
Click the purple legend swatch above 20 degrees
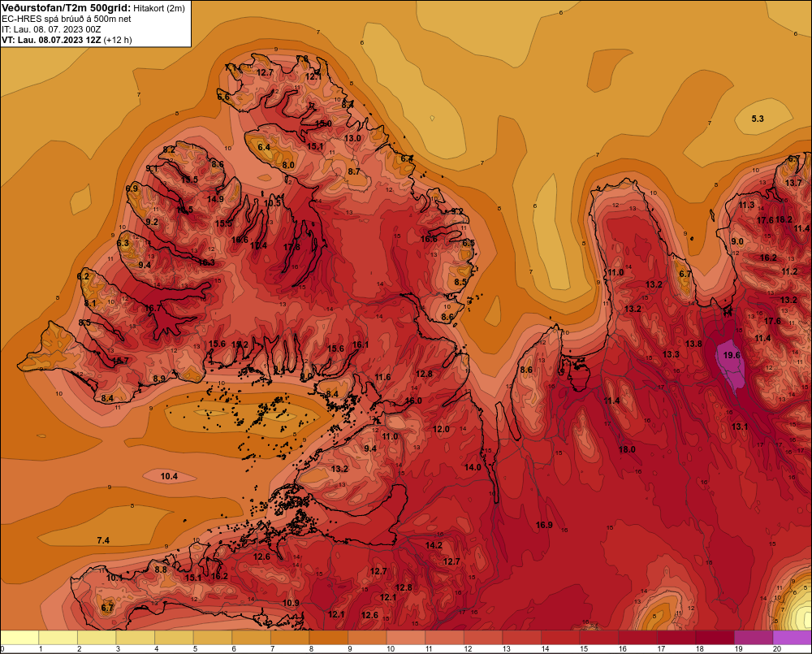pyautogui.click(x=793, y=638)
